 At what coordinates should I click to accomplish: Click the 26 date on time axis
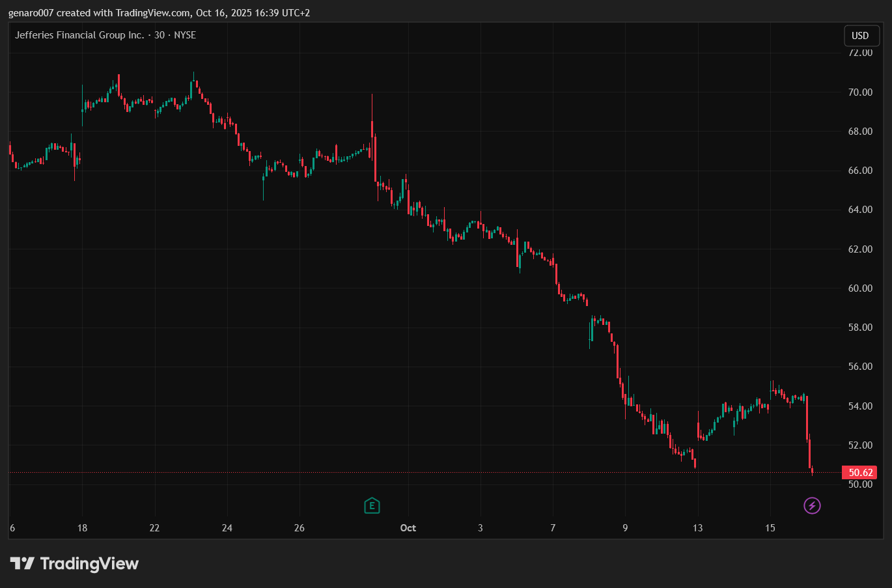tap(300, 528)
